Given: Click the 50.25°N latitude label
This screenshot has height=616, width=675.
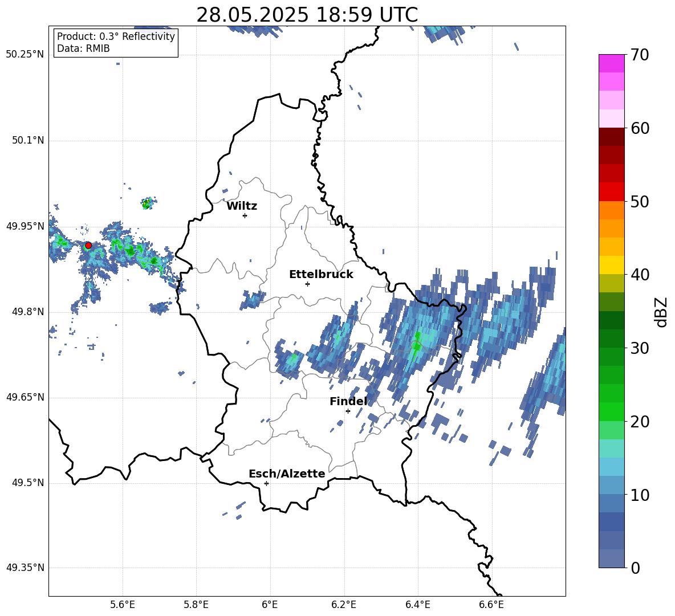Looking at the screenshot, I should (x=25, y=55).
